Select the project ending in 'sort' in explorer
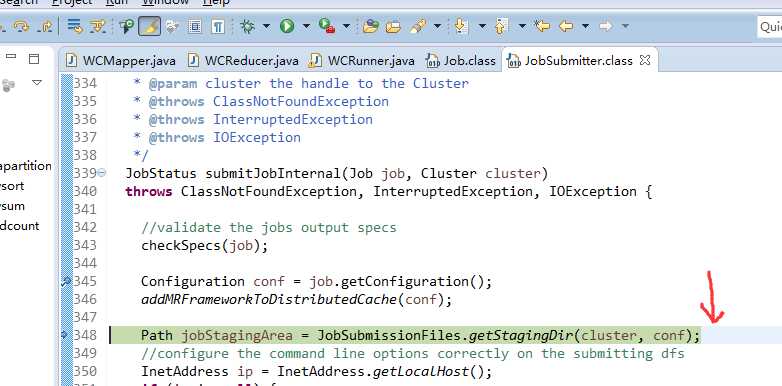The width and height of the screenshot is (782, 386). coord(12,186)
